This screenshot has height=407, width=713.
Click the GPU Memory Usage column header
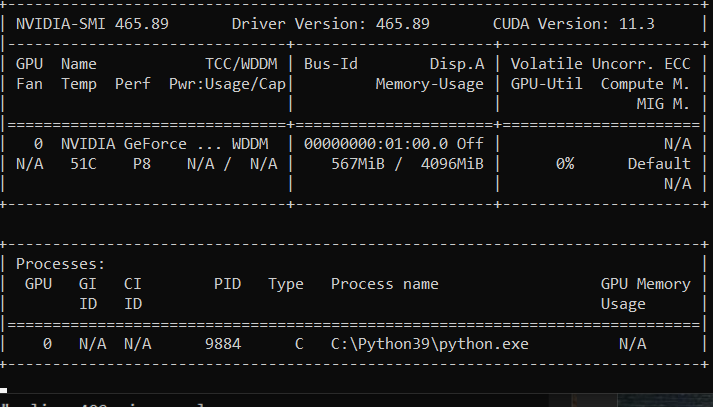click(x=645, y=293)
